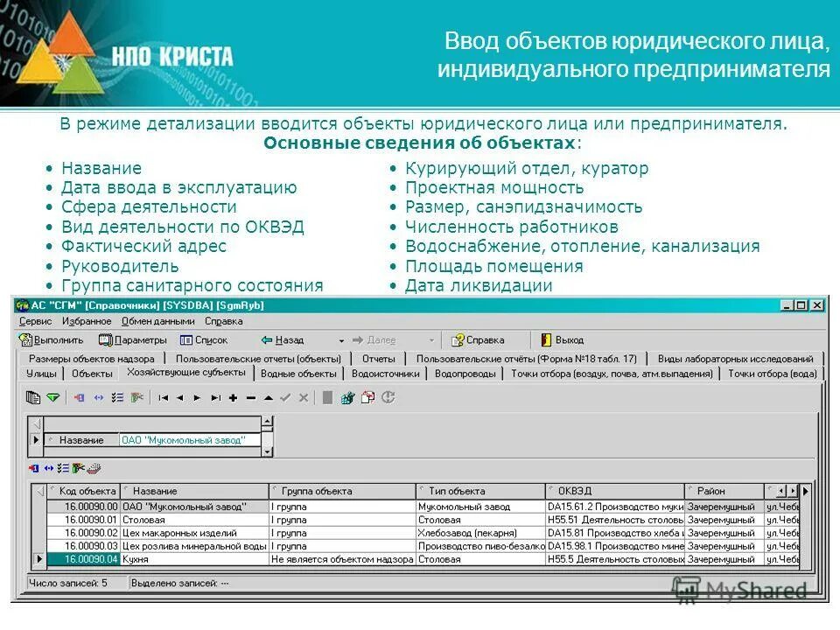Click the Группа объекта column header
The image size is (840, 630).
click(x=342, y=491)
